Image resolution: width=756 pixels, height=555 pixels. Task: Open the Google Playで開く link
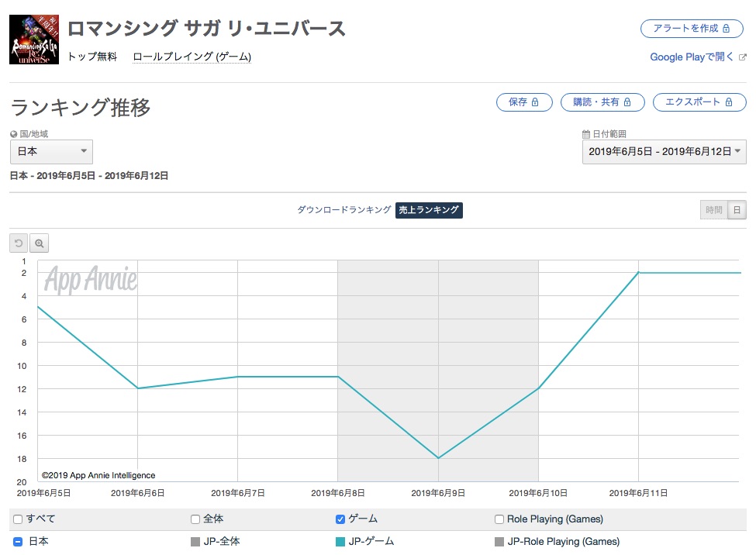click(692, 57)
